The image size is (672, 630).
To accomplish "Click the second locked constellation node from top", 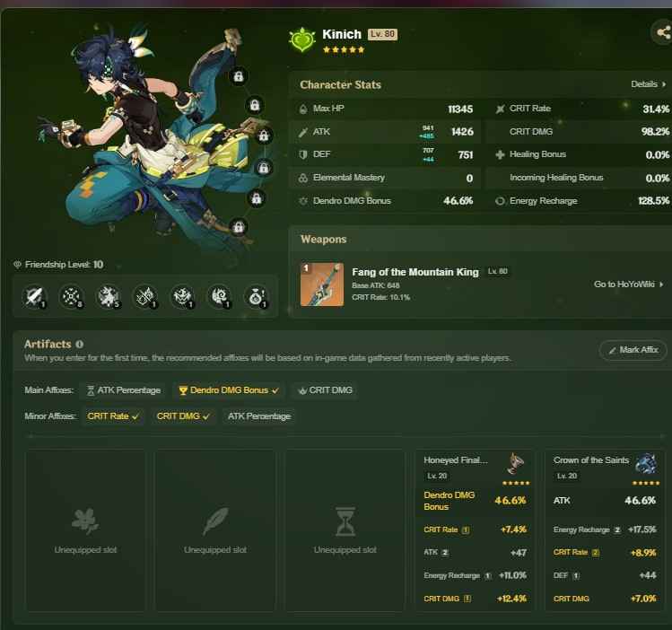I will pyautogui.click(x=255, y=105).
